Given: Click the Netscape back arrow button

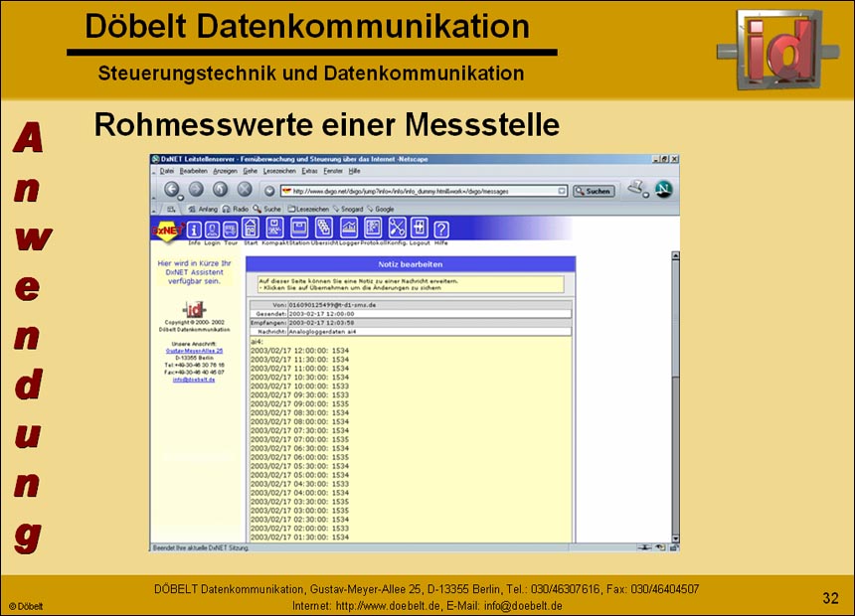Looking at the screenshot, I should coord(171,189).
